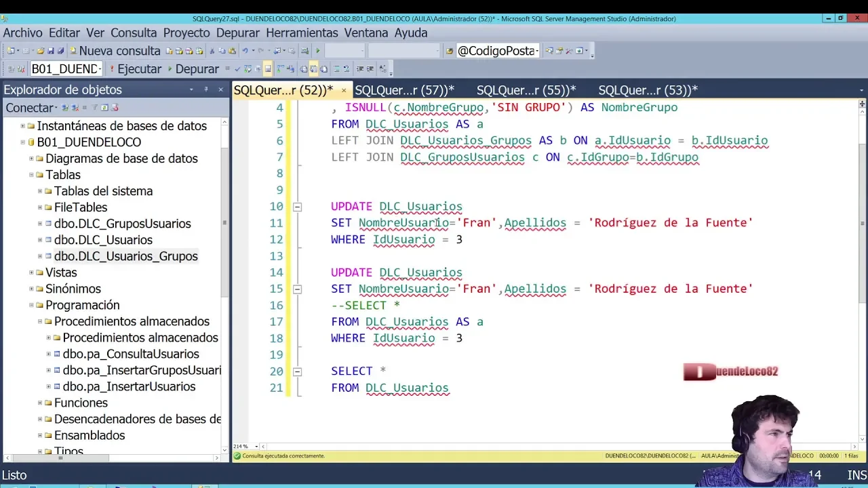Click the Open file folder icon
Screen dimensions: 868x488
(41, 51)
